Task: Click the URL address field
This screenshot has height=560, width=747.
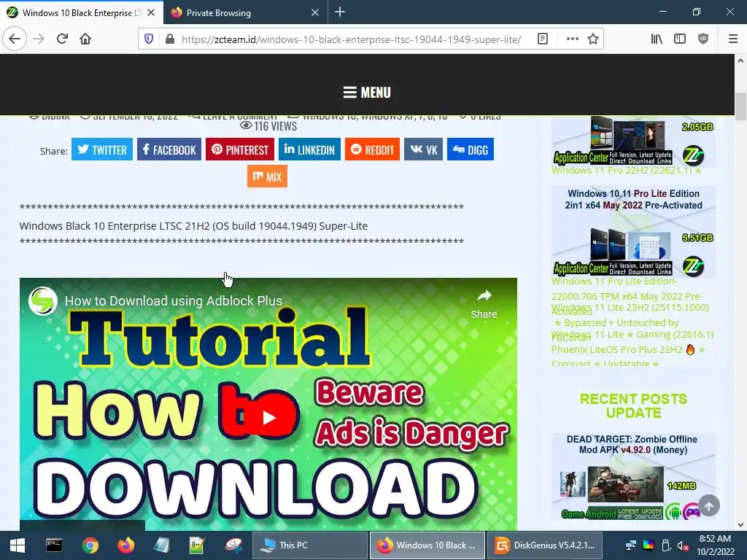Action: click(351, 39)
